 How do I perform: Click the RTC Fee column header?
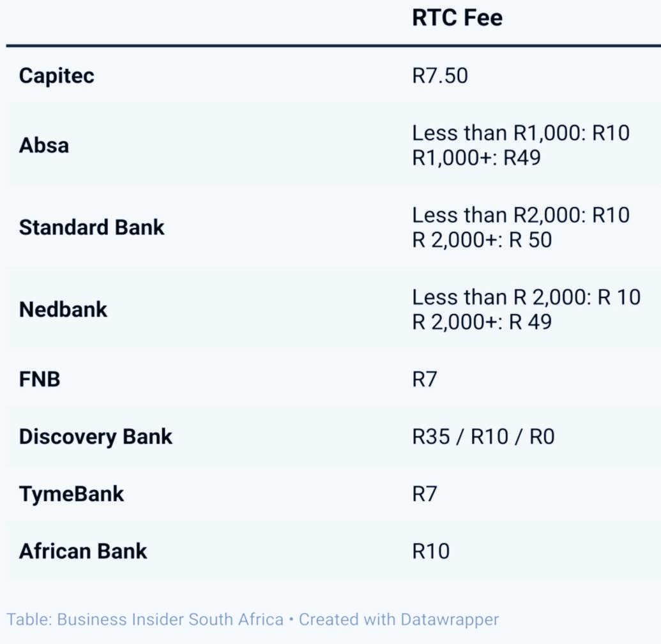[457, 18]
